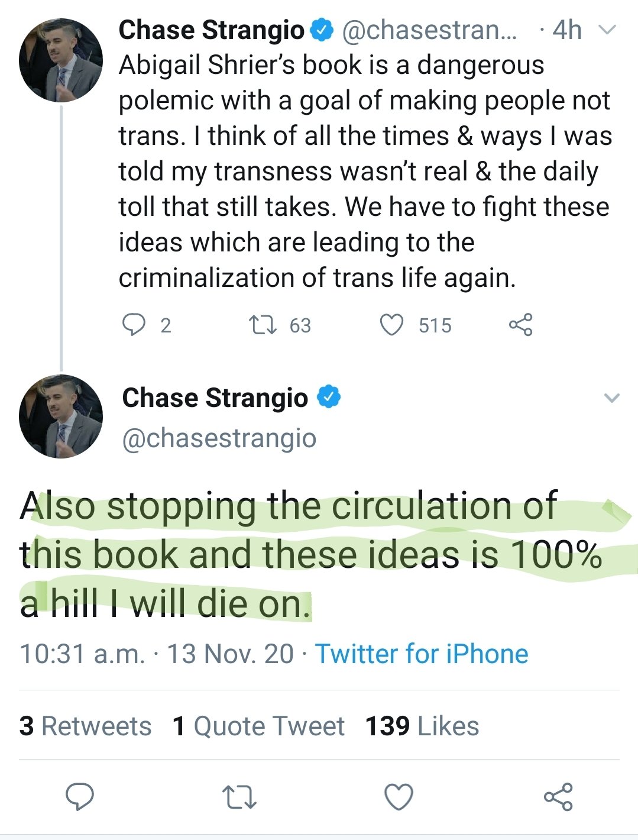Click Chase Strangio name on first tweet

click(x=211, y=30)
